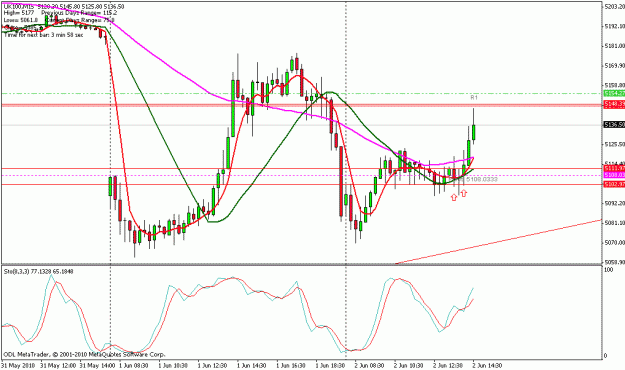Click the 100 level on stochastic scale
Viewport: 625px width, 370px height.
tap(609, 270)
